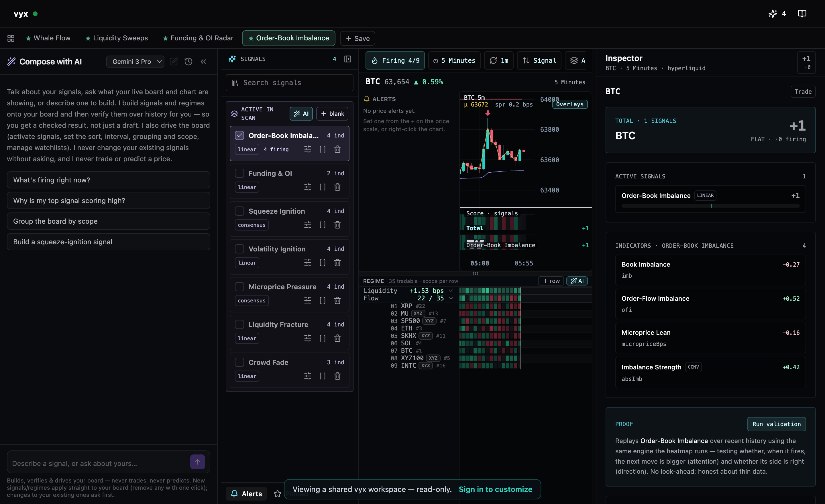The width and height of the screenshot is (825, 504).
Task: Enable the Microprice Pressure signal
Action: (x=239, y=287)
